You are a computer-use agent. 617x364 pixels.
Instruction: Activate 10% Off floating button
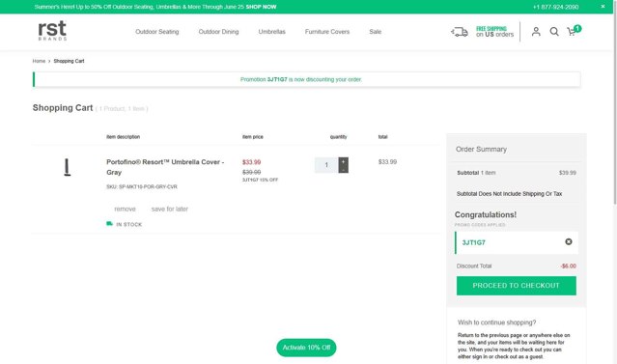pos(306,348)
